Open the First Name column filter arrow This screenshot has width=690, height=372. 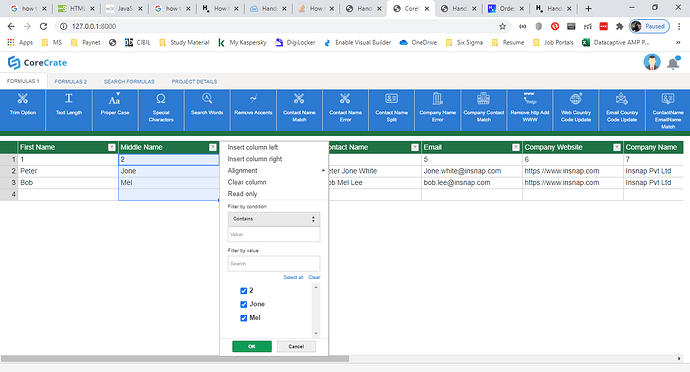pyautogui.click(x=112, y=147)
